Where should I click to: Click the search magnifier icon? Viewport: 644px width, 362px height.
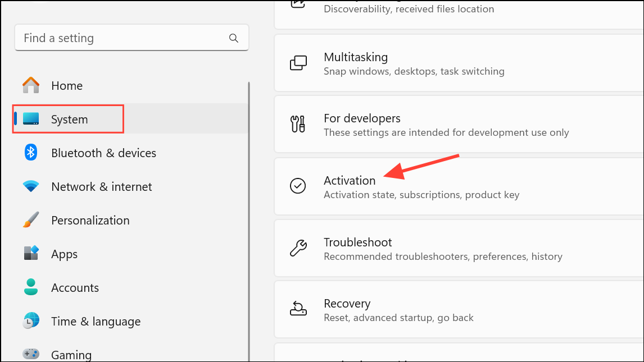[x=234, y=38]
